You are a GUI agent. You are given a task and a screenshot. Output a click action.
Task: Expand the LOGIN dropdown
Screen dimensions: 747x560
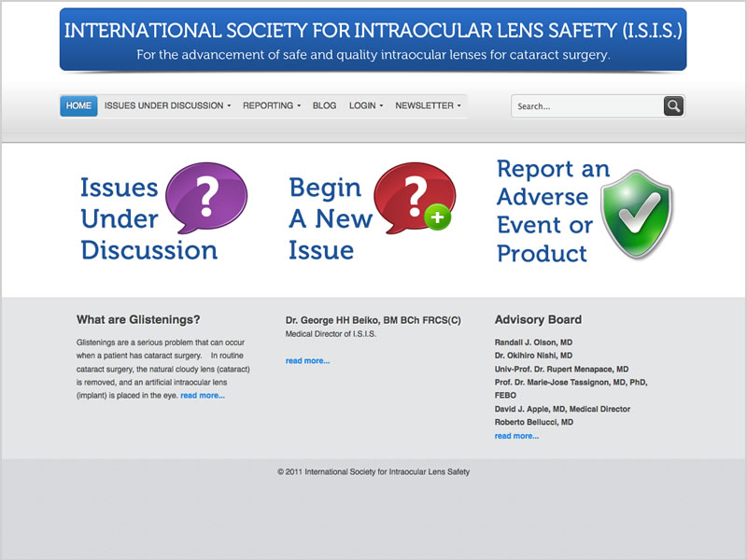(365, 105)
